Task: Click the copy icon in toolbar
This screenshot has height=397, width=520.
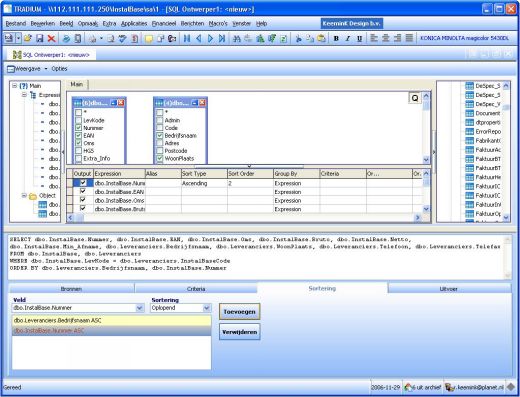Action: [x=310, y=38]
